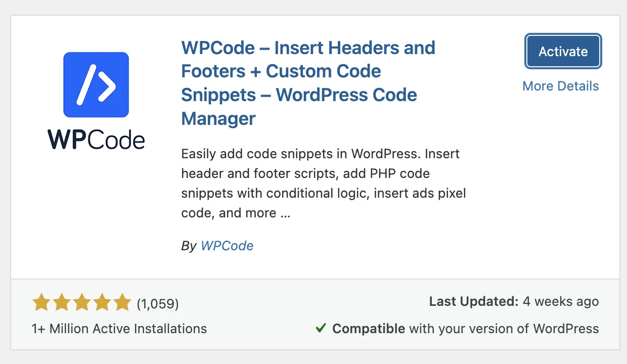The width and height of the screenshot is (627, 364).
Task: Click the five-star rating icons
Action: pyautogui.click(x=81, y=303)
